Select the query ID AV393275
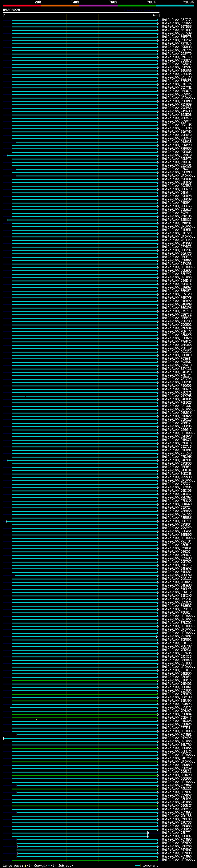 (x=11, y=10)
